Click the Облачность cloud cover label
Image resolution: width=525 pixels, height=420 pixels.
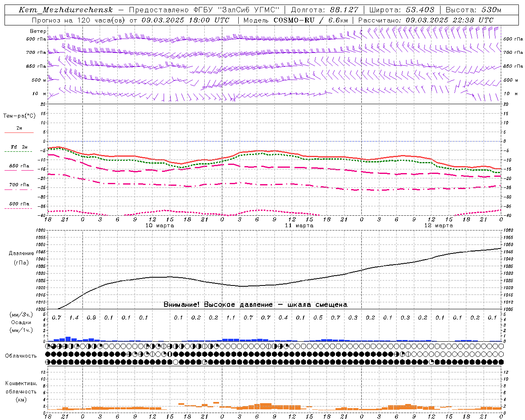(x=21, y=356)
